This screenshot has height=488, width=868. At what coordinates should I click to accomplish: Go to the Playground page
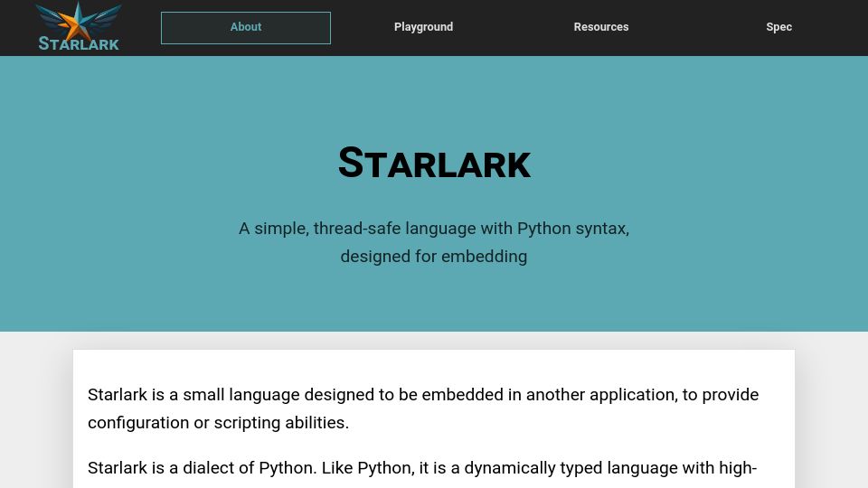click(423, 27)
